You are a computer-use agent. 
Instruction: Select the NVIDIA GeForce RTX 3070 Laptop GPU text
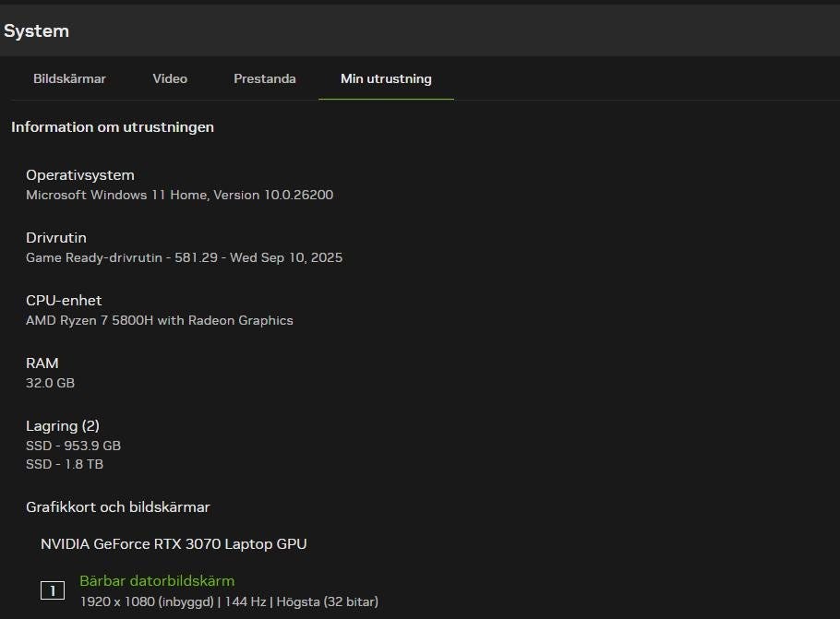(x=174, y=544)
